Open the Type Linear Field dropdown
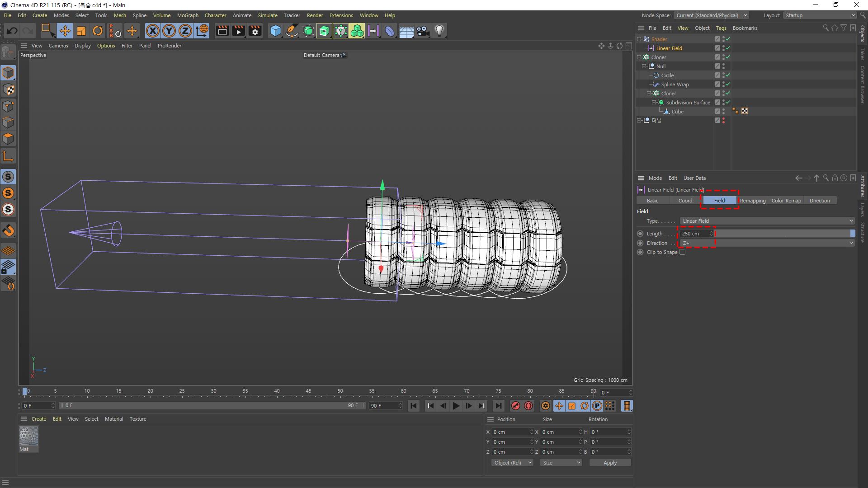The height and width of the screenshot is (488, 868). [x=767, y=221]
